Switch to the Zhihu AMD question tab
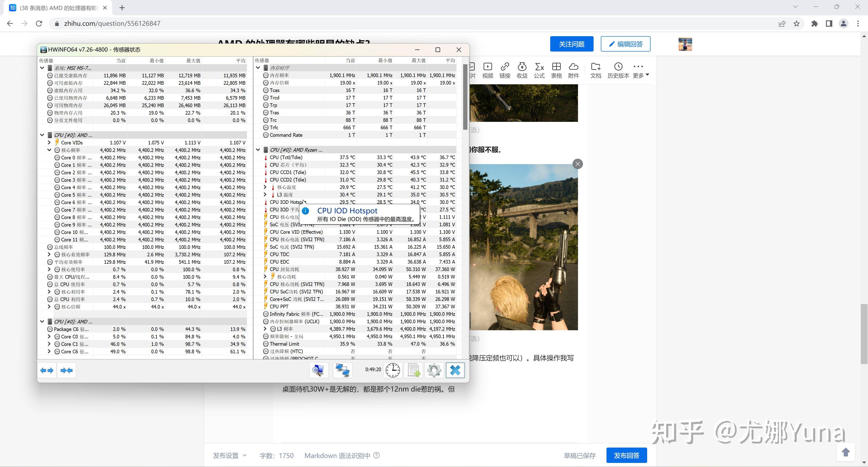The height and width of the screenshot is (467, 868). tap(57, 8)
